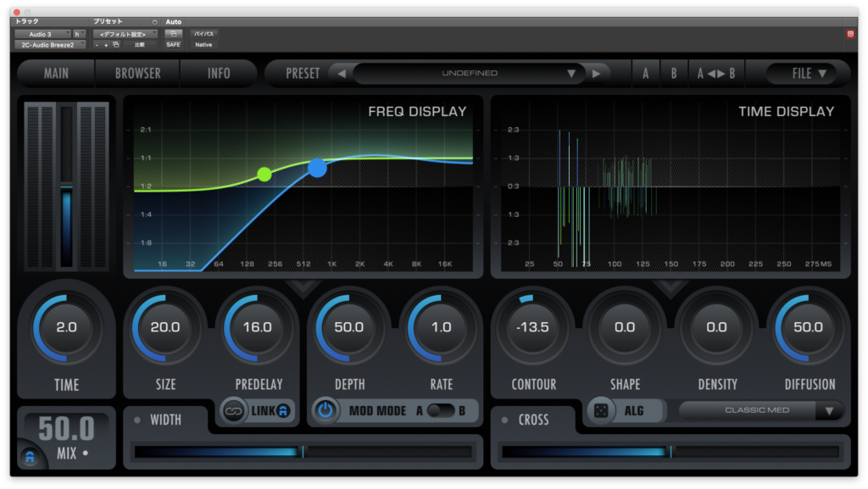Enable the SAFE automation button

(x=173, y=44)
